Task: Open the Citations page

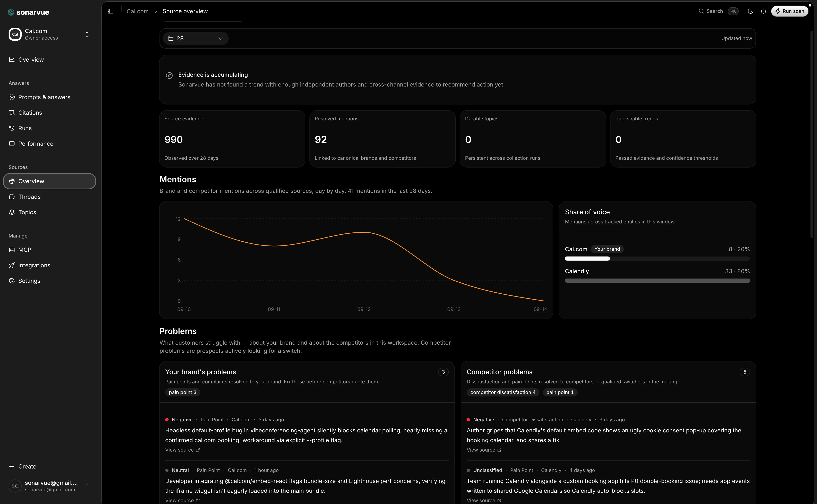Action: [49, 113]
